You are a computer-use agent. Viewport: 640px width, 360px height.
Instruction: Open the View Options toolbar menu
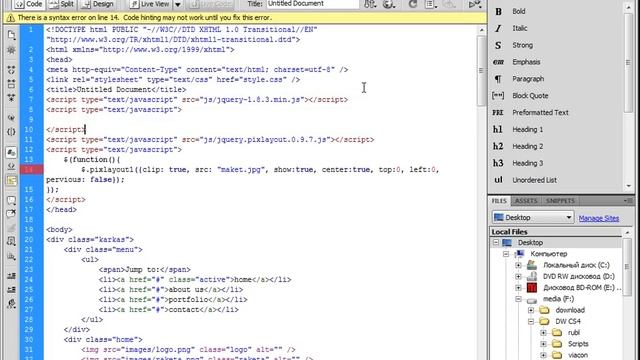click(431, 4)
